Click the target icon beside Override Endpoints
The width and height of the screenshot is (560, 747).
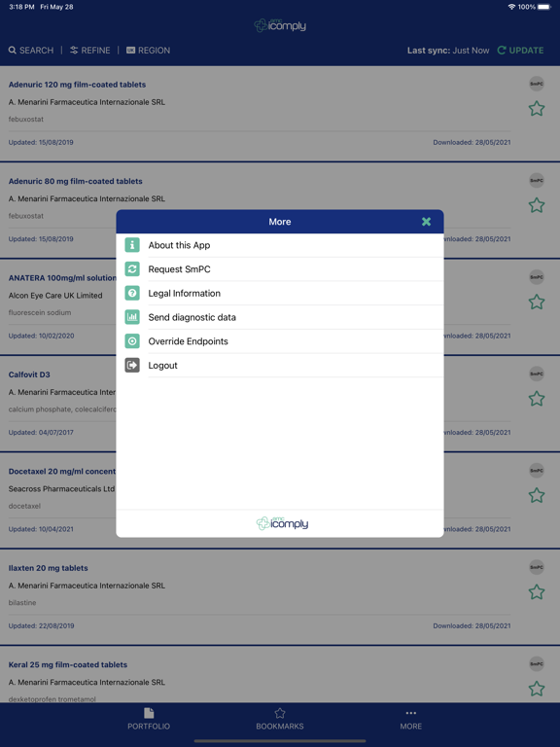[132, 341]
